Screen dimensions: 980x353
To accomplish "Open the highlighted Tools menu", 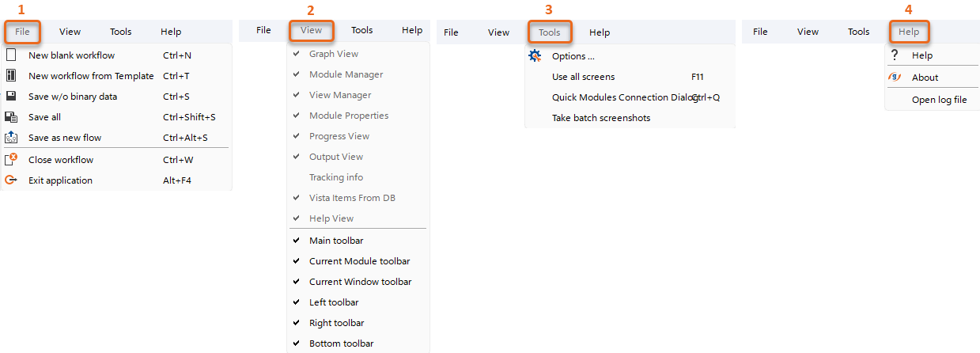I will 549,32.
